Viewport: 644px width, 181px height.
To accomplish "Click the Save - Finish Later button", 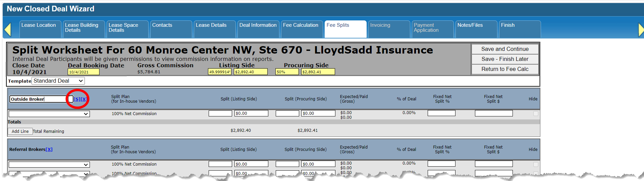I will tap(505, 59).
